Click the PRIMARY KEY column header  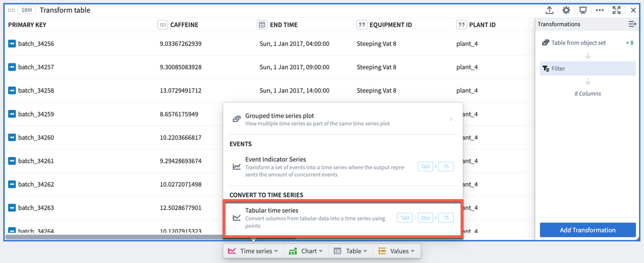pyautogui.click(x=27, y=24)
